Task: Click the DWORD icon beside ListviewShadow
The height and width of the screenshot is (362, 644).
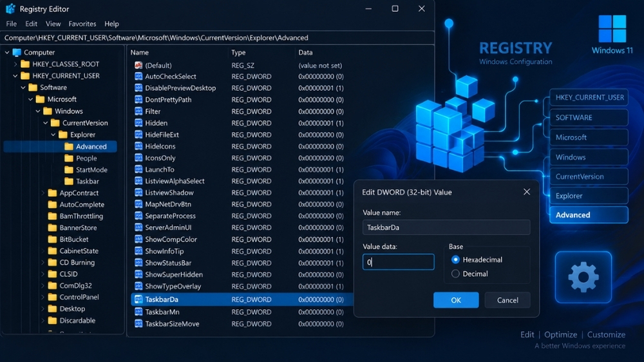Action: [x=138, y=193]
